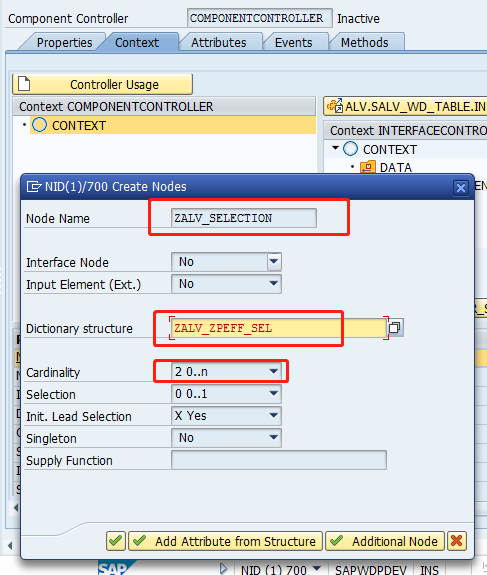Click the status bar expand arrow
The height and width of the screenshot is (575, 487).
click(x=223, y=569)
